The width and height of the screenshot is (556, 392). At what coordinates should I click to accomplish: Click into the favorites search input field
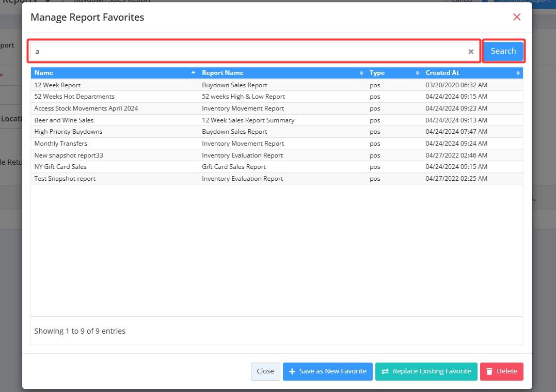[x=248, y=52]
